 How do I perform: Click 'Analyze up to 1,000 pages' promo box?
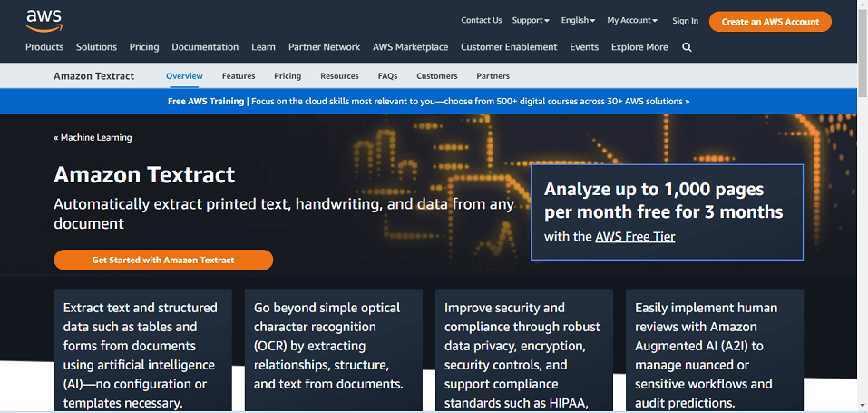click(667, 211)
